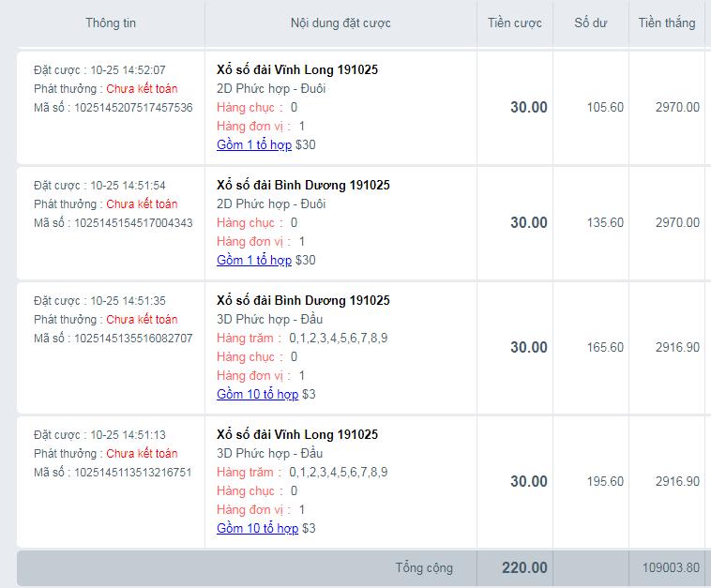Screen dimensions: 711x588
Task: Click the 'Tiền cược' column header
Action: click(515, 23)
